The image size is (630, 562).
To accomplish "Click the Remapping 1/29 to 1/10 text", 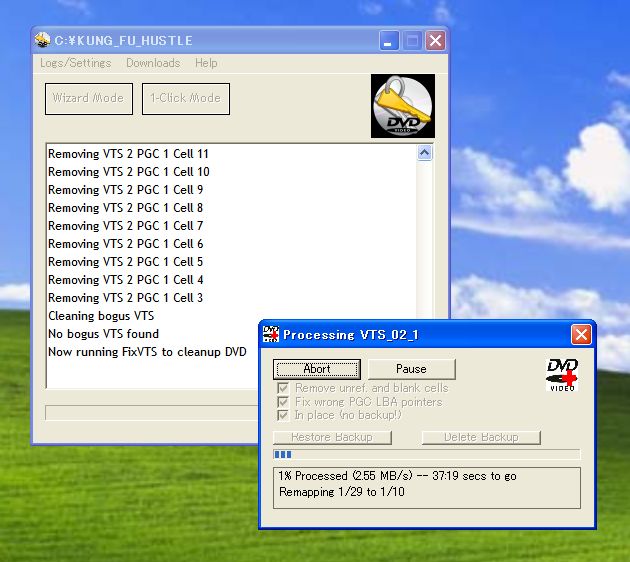I will point(342,492).
